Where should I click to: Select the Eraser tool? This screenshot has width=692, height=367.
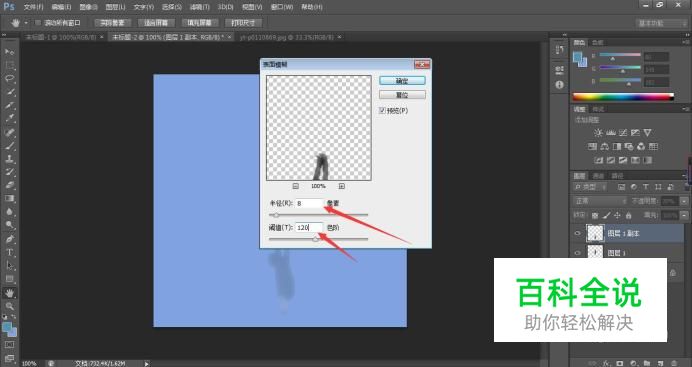click(x=9, y=186)
